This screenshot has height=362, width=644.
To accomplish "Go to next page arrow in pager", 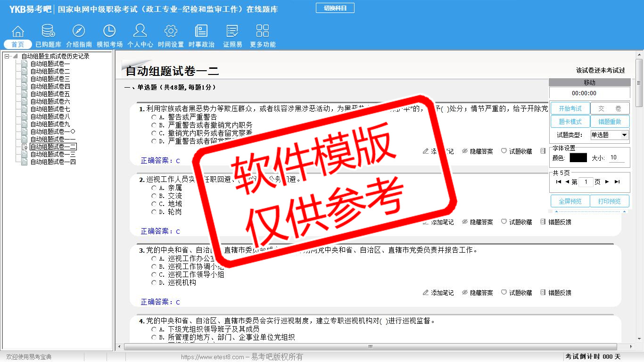I will pyautogui.click(x=607, y=182).
